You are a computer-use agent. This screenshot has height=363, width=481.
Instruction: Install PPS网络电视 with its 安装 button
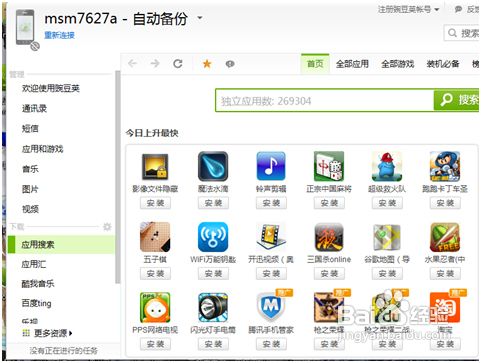(x=155, y=344)
